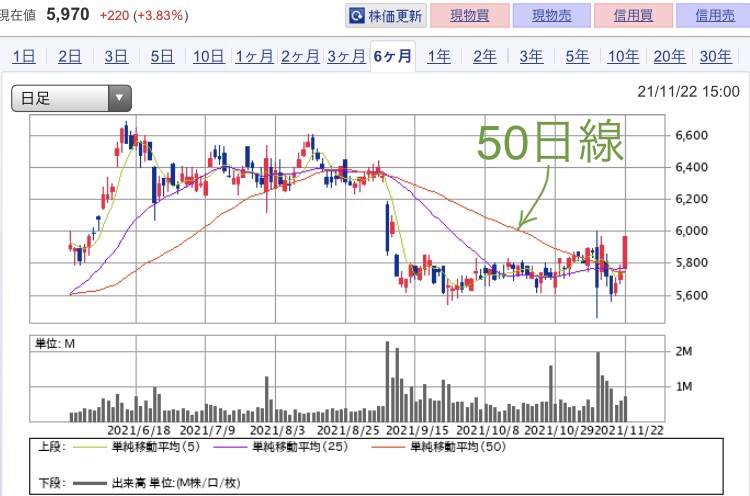Click the 2021/8/3 date label
The width and height of the screenshot is (750, 496).
[x=277, y=430]
